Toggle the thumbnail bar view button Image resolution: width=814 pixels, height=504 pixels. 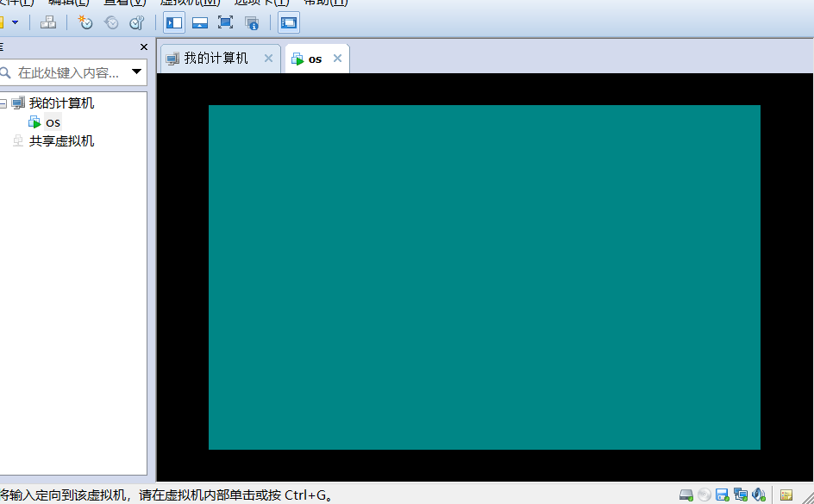point(200,22)
